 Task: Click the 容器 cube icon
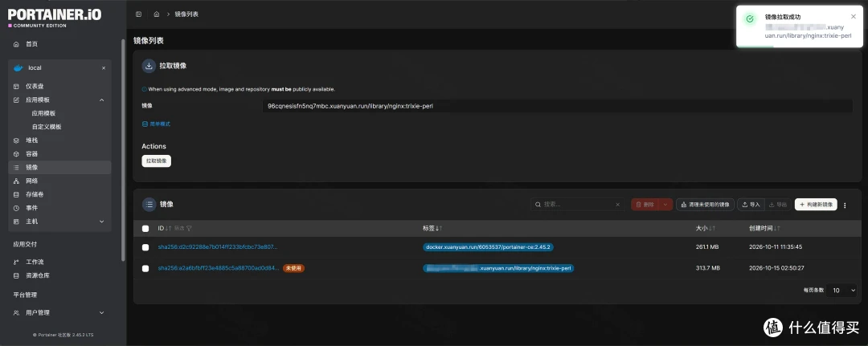(16, 154)
